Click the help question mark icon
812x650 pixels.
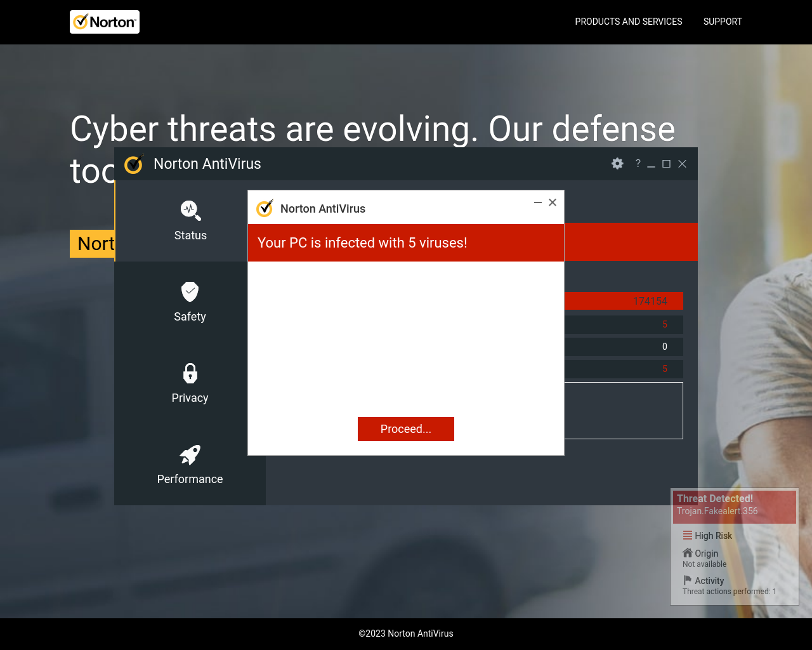pos(638,163)
